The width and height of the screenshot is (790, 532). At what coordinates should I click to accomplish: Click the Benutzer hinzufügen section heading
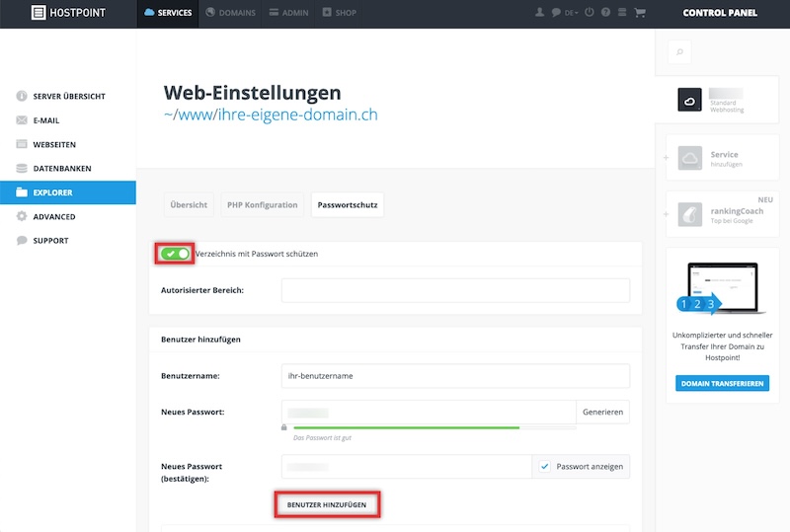pyautogui.click(x=200, y=340)
